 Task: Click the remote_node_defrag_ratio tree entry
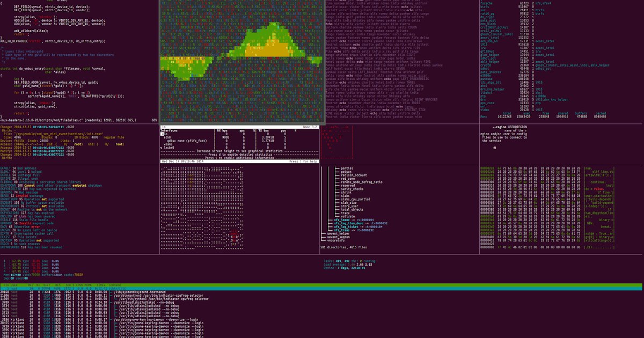(362, 182)
